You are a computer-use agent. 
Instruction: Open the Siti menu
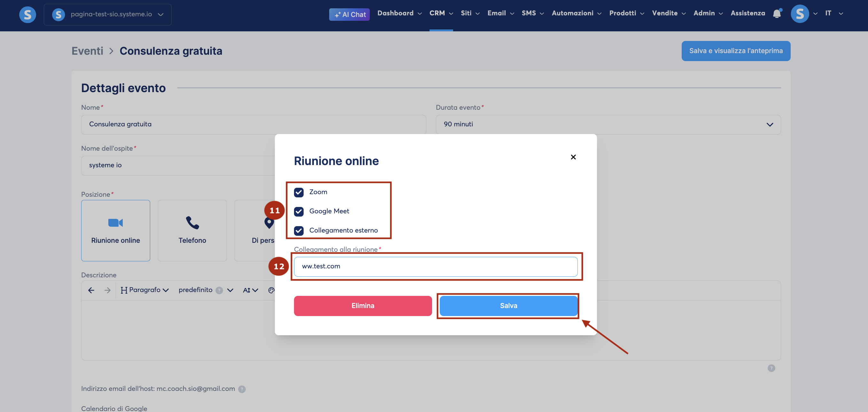470,13
